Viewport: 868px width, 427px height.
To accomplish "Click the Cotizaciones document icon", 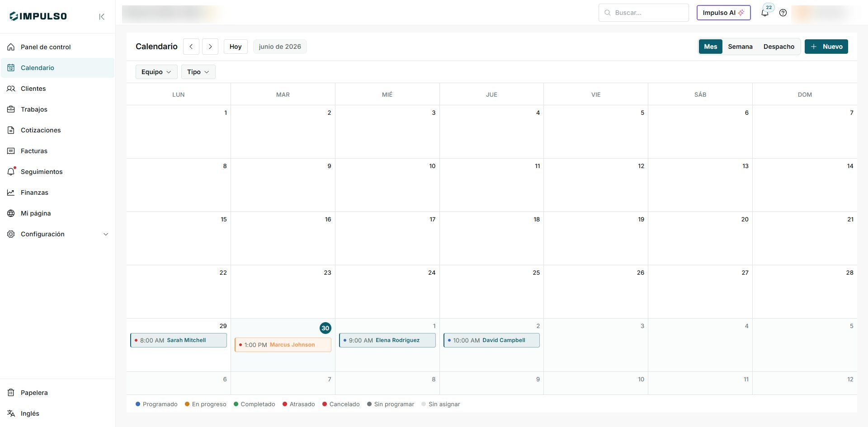I will [11, 130].
